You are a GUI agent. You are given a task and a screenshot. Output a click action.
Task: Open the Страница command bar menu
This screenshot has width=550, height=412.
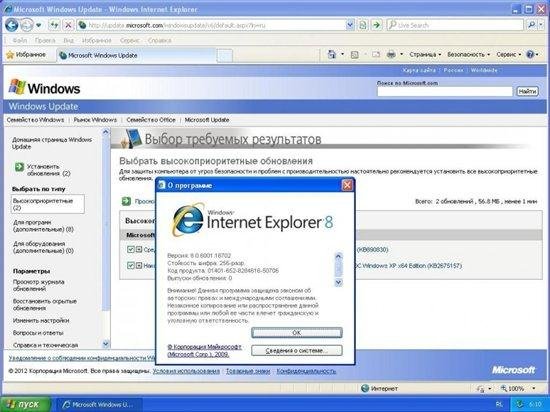coord(425,55)
